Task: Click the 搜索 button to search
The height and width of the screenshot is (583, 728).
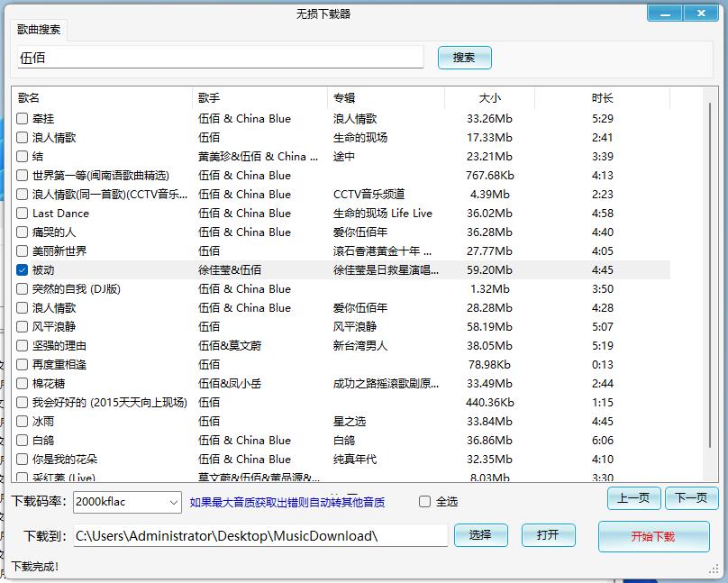Action: (x=464, y=57)
